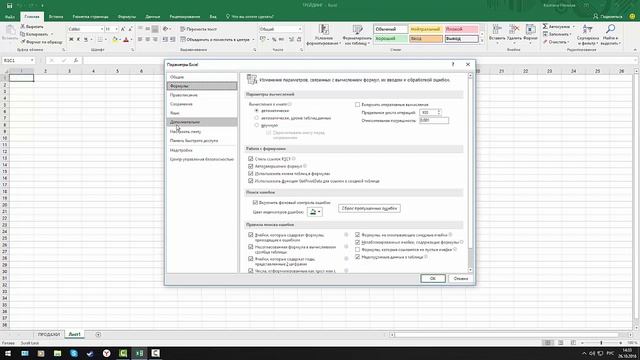The image size is (640, 360).
Task: Select the manual (вручную) calculation radio button
Action: [x=257, y=125]
